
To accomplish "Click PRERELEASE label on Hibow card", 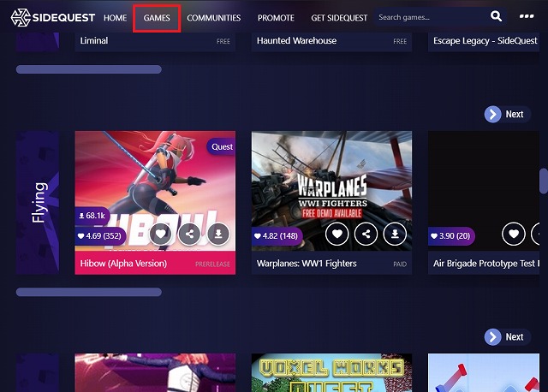I will [212, 264].
